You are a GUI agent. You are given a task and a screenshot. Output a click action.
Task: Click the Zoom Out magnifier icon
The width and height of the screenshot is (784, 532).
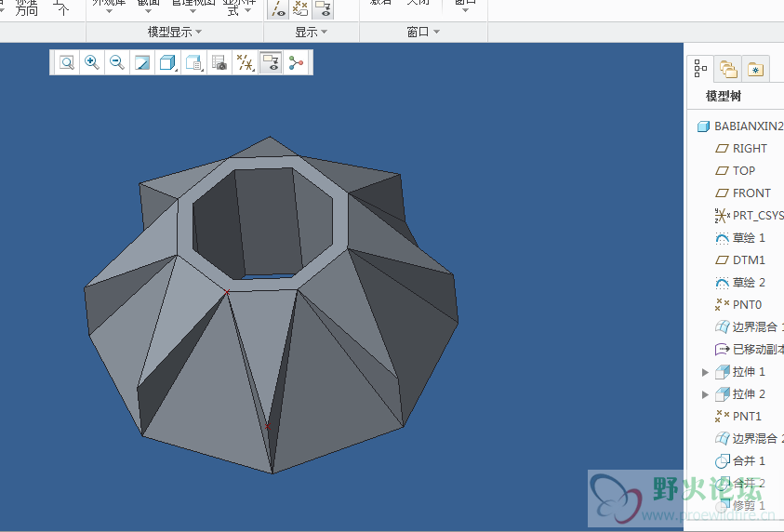pyautogui.click(x=117, y=63)
